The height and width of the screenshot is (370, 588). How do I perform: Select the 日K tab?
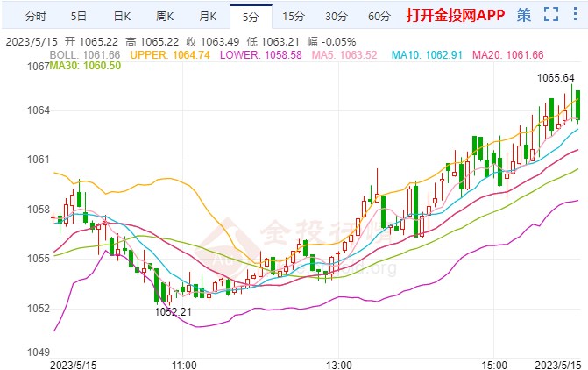[123, 17]
